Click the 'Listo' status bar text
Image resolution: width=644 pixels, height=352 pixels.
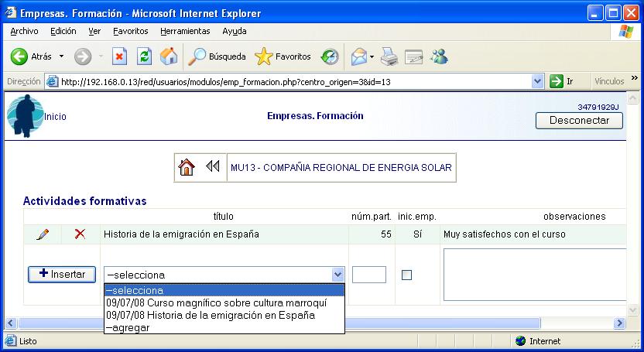(28, 341)
